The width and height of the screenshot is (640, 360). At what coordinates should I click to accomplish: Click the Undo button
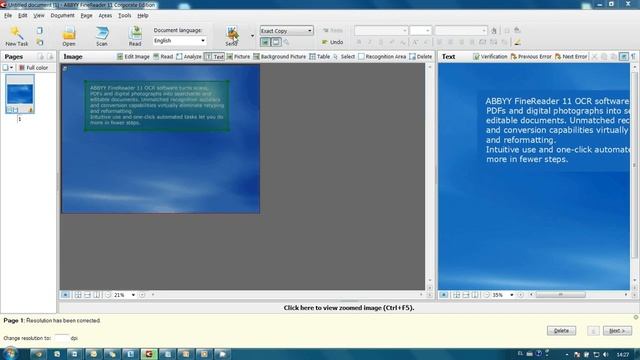tap(332, 42)
